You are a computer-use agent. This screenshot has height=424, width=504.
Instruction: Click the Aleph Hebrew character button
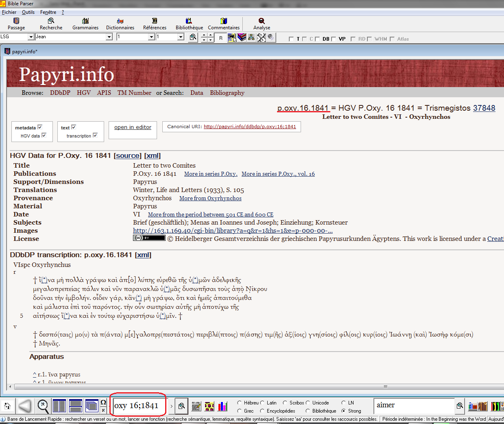point(103,410)
